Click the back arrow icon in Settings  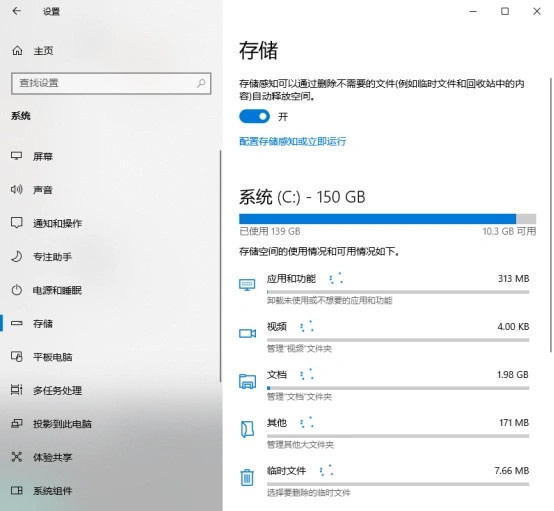(17, 11)
